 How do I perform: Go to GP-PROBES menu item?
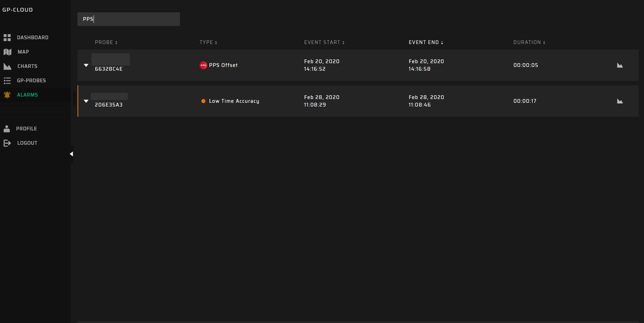click(x=31, y=81)
